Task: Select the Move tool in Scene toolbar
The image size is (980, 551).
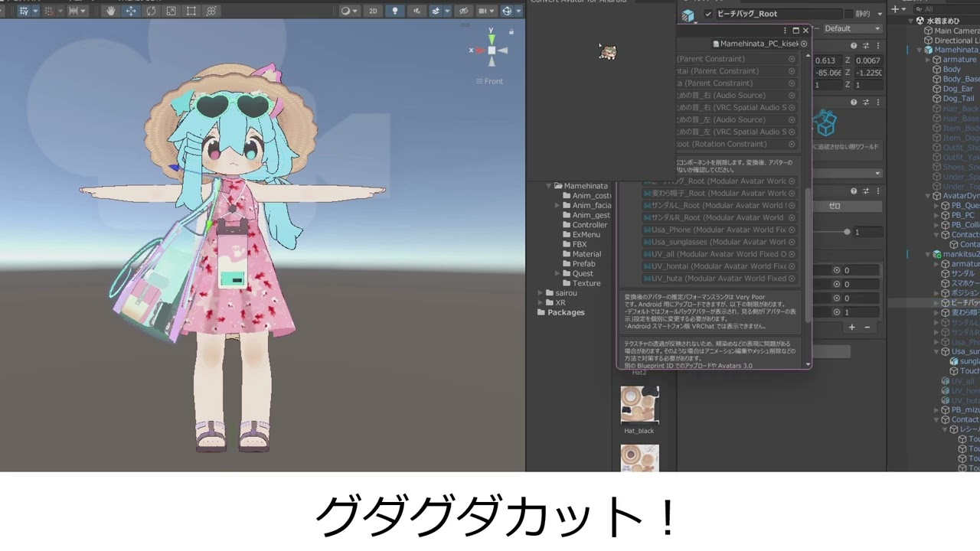Action: tap(131, 11)
